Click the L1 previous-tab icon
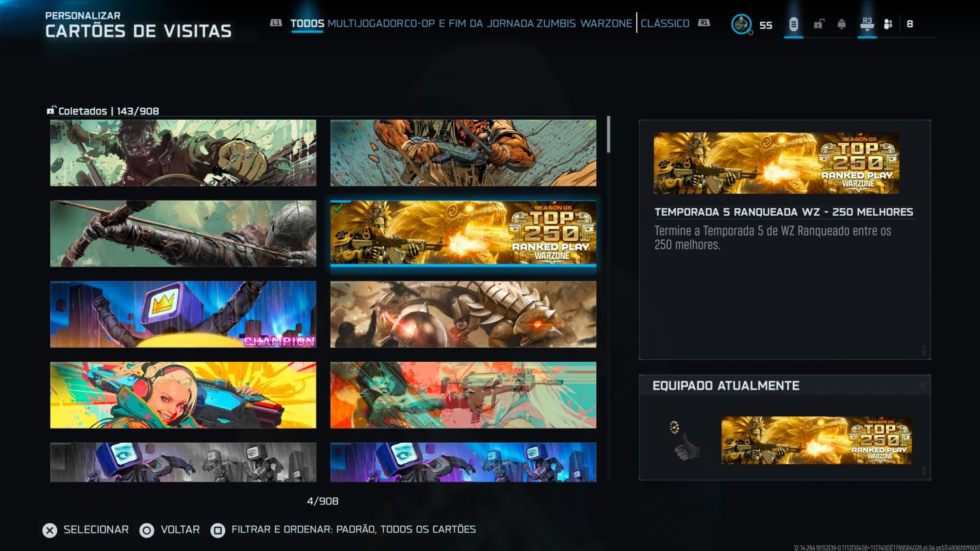The height and width of the screenshot is (551, 980). point(276,23)
